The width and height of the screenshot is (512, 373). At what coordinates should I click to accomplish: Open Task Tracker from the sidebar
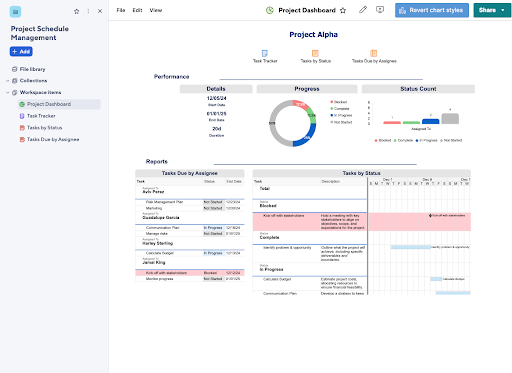pos(41,116)
